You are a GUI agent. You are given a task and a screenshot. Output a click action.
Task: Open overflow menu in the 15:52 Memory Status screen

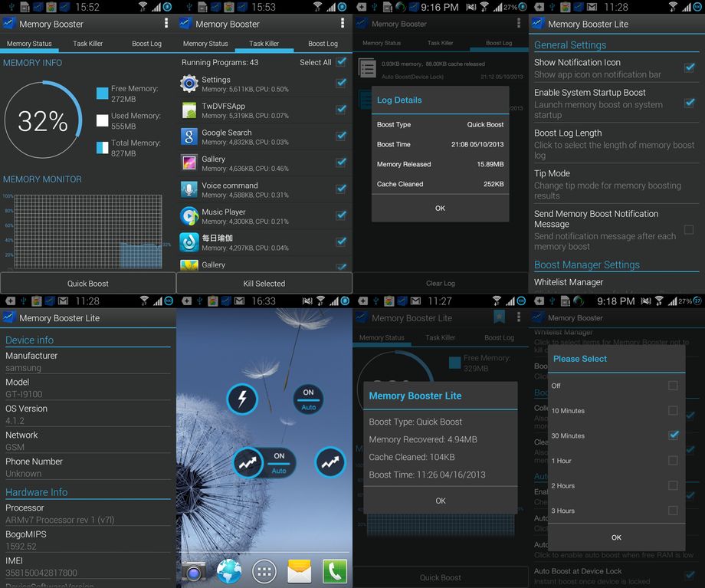[166, 24]
